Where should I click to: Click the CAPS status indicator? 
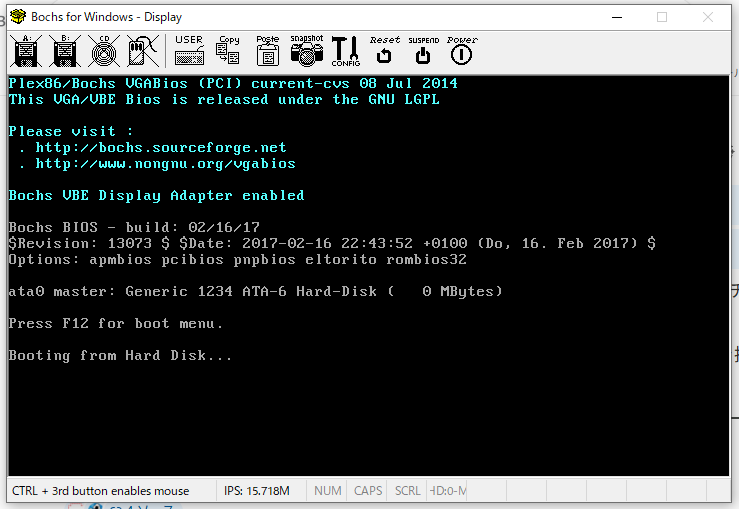368,491
